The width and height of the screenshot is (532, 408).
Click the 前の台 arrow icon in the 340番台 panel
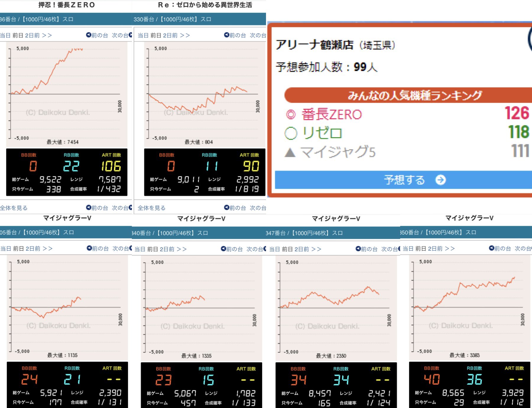tap(223, 249)
